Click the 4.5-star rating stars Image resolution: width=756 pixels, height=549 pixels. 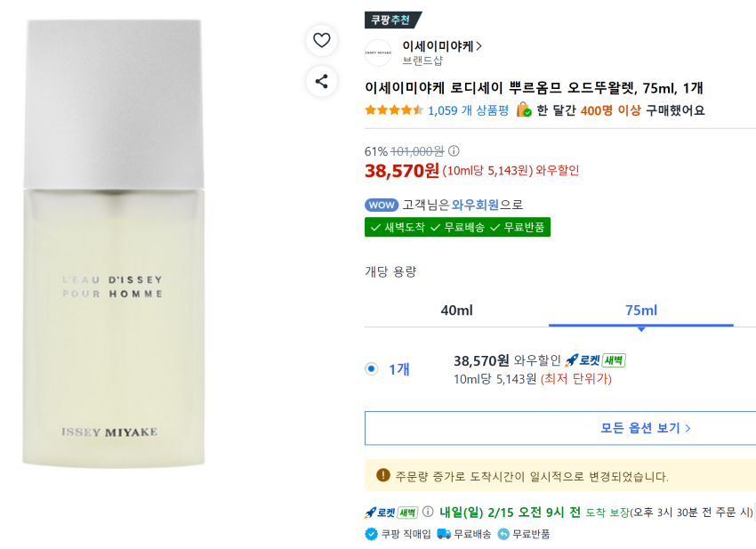click(x=394, y=109)
